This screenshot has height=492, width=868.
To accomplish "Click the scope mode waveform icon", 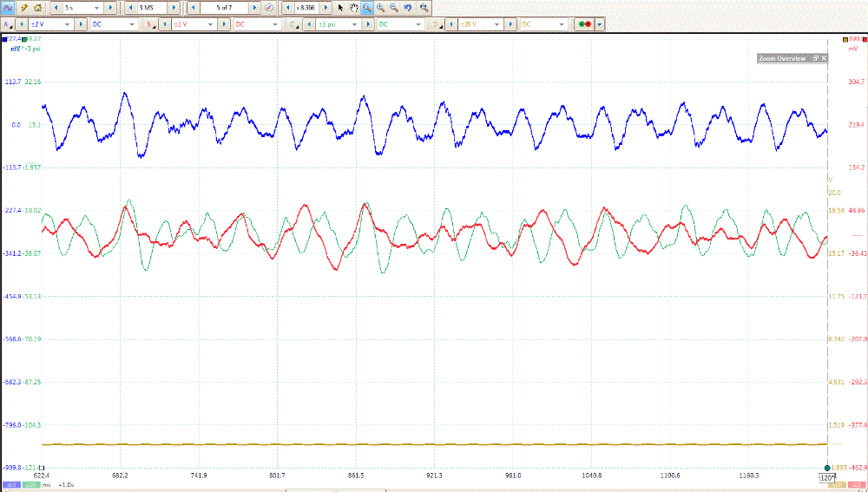I will click(x=7, y=7).
